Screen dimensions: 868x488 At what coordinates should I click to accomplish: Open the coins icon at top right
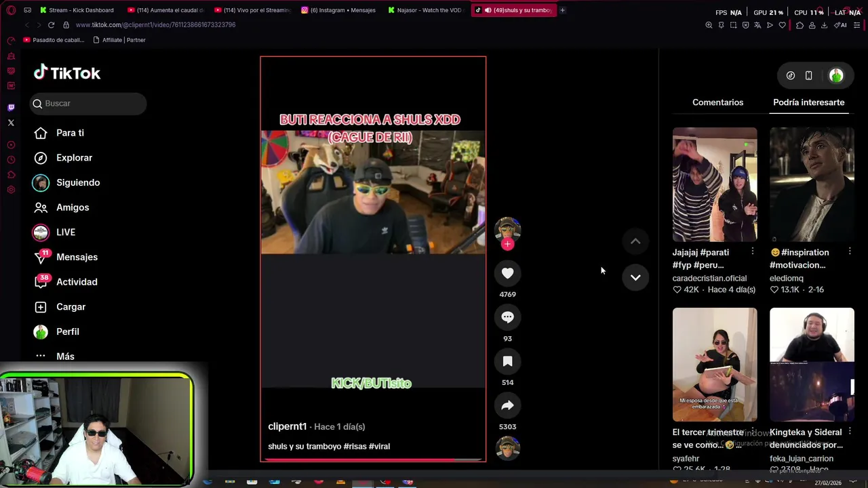click(x=790, y=75)
